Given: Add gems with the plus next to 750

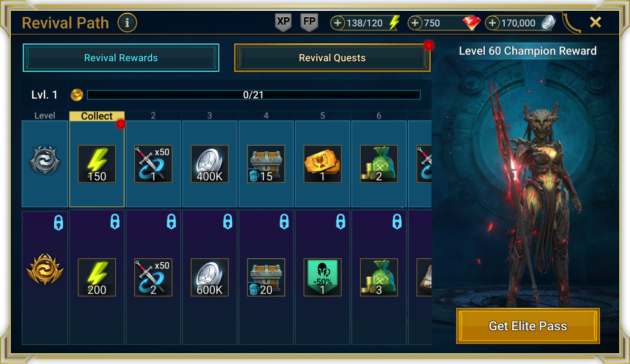Looking at the screenshot, I should click(415, 23).
